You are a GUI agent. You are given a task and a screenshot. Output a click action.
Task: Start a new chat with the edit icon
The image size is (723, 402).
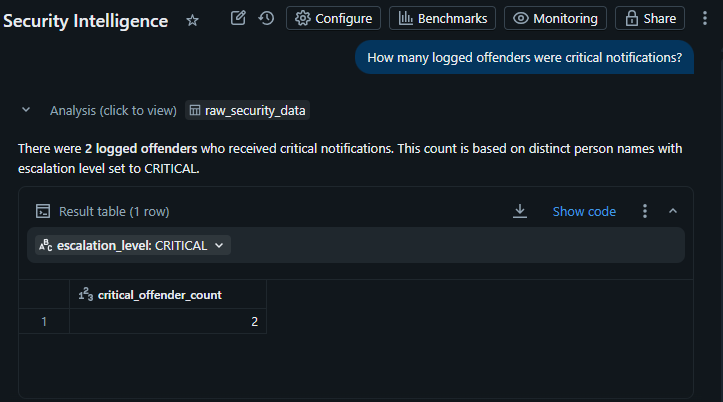[x=238, y=18]
